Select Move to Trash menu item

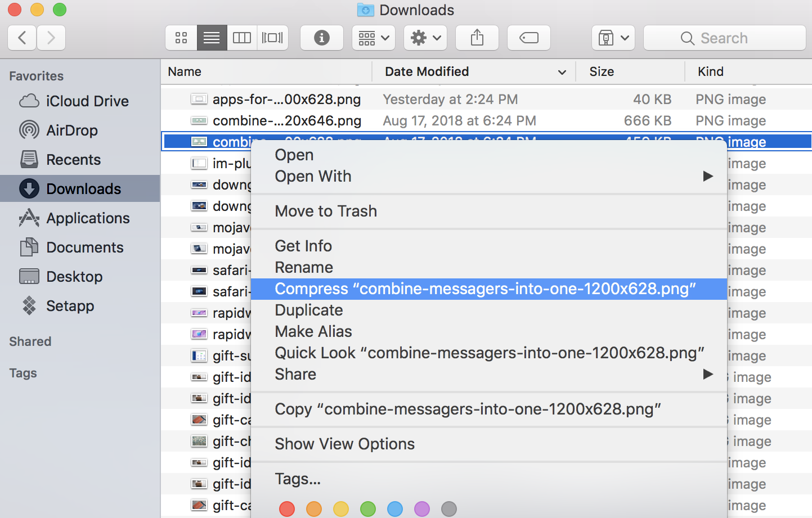(x=326, y=211)
